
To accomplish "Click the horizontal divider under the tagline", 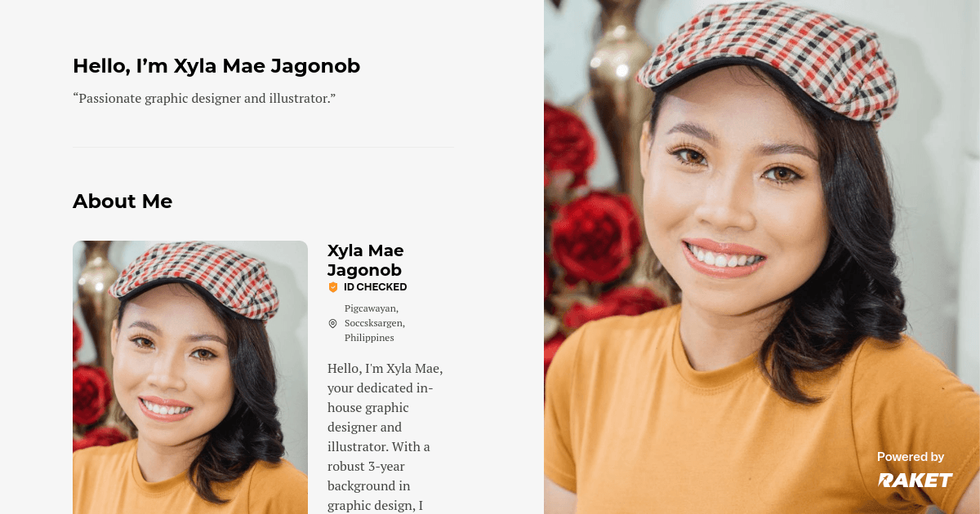I will tap(263, 148).
